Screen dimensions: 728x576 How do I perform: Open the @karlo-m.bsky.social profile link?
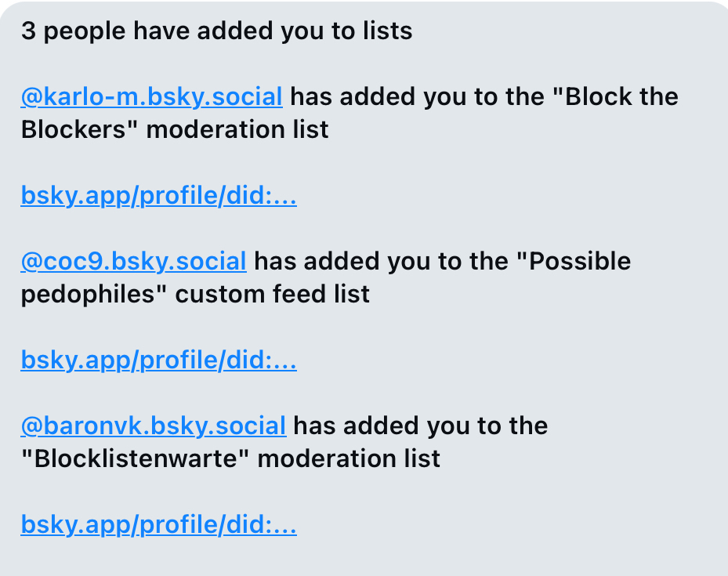[x=151, y=97]
